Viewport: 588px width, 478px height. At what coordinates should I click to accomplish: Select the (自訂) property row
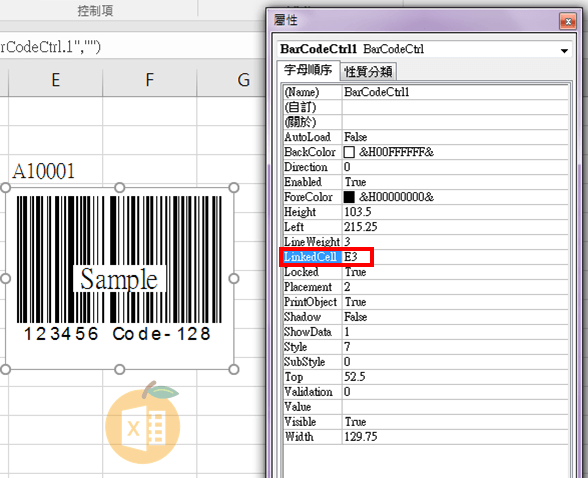click(426, 107)
